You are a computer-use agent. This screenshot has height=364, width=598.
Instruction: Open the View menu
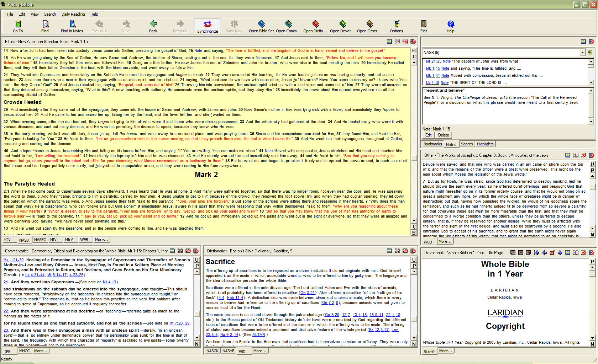click(35, 14)
